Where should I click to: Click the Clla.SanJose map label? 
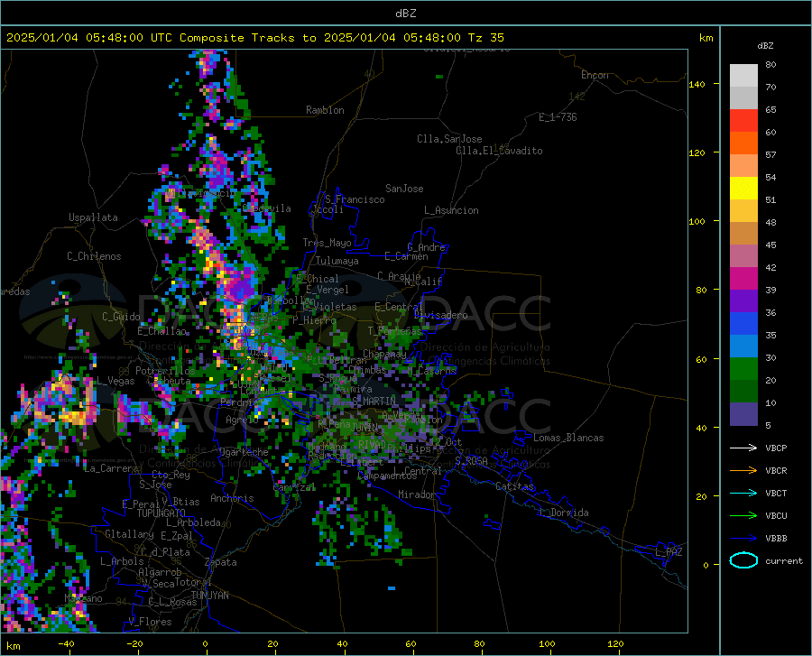coord(449,139)
